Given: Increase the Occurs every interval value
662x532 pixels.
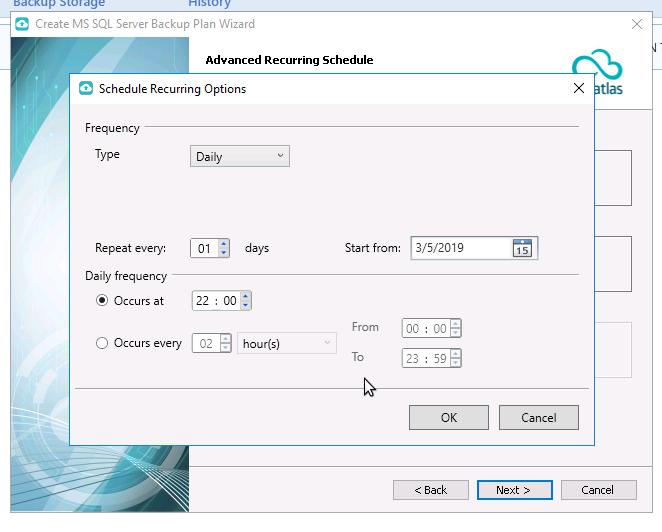Looking at the screenshot, I should pos(225,339).
